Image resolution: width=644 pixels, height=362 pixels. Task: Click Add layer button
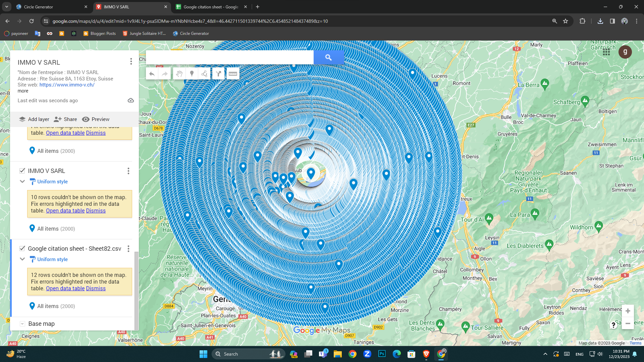coord(34,119)
